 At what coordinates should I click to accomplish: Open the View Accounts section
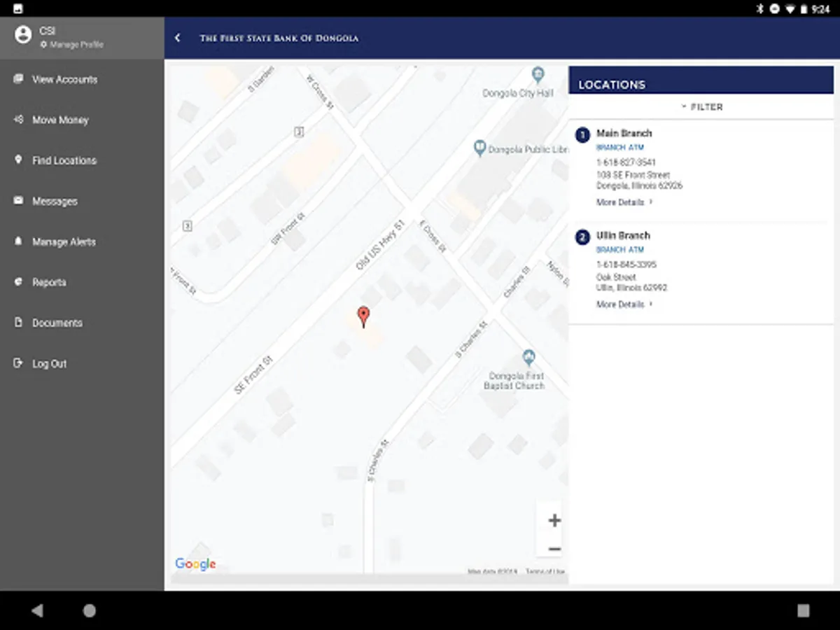(x=19, y=79)
